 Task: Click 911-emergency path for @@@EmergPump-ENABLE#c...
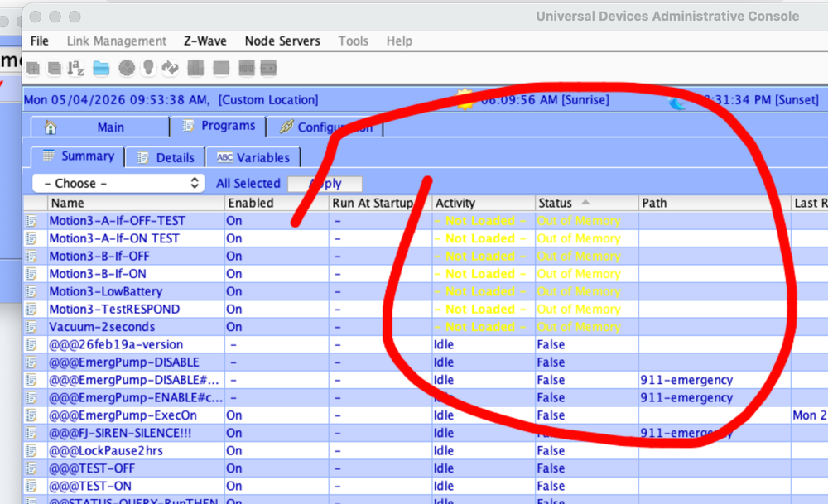pos(686,398)
